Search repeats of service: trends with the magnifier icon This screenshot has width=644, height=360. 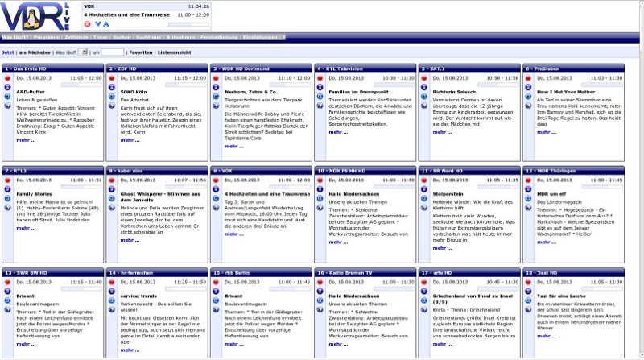click(112, 300)
